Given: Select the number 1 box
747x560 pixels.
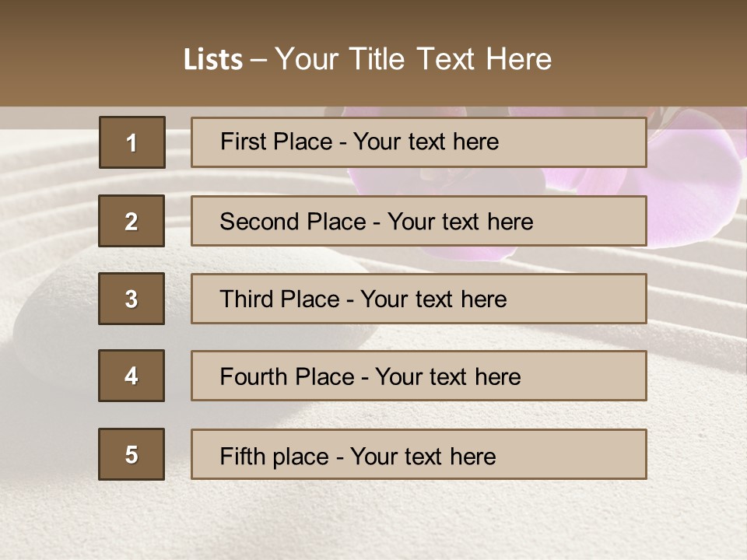Looking at the screenshot, I should pyautogui.click(x=132, y=142).
